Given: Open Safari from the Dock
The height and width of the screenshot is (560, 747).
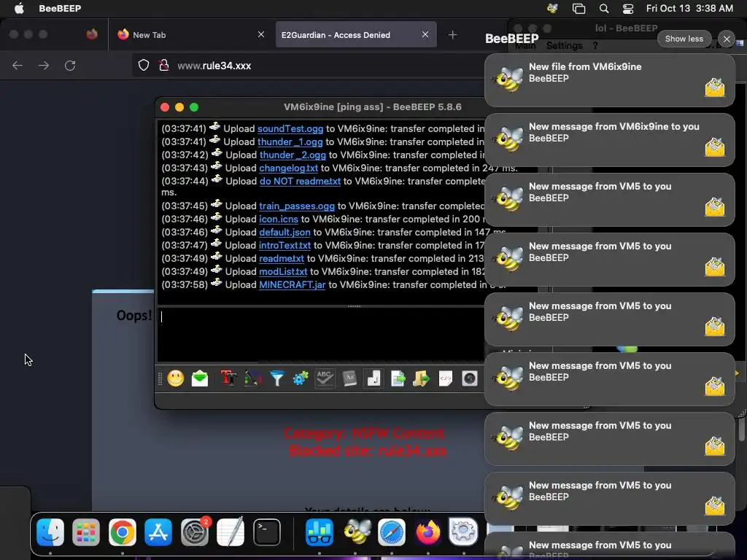Looking at the screenshot, I should (x=392, y=532).
